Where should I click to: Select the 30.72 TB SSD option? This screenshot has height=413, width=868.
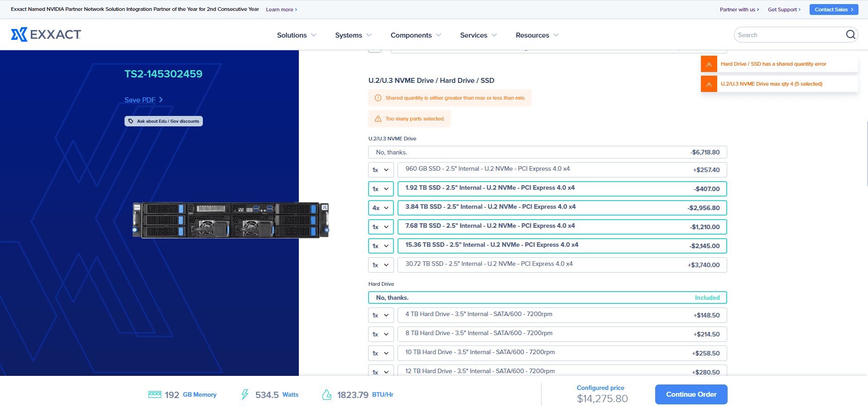point(562,265)
